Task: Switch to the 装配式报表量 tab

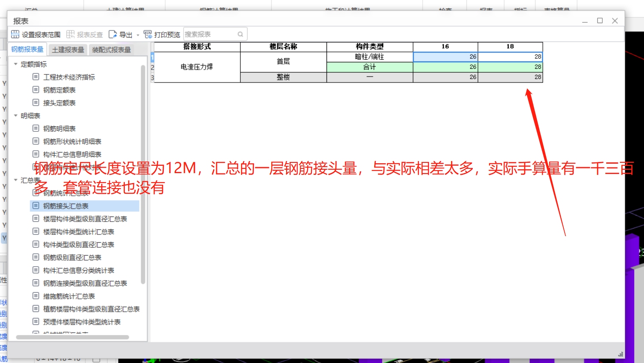Action: click(112, 50)
